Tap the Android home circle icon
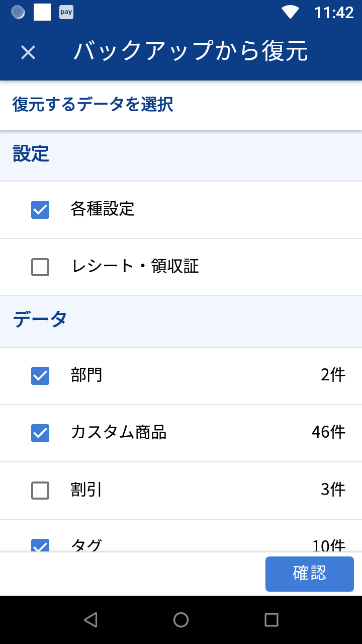Viewport: 362px width, 644px height. (x=181, y=620)
